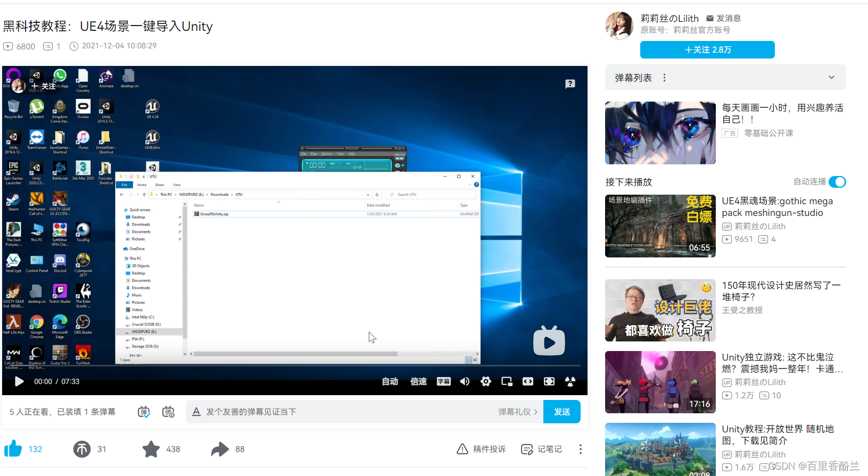Viewport: 868px width, 476px height.
Task: Open danmaku font style 'A' icon
Action: (196, 412)
